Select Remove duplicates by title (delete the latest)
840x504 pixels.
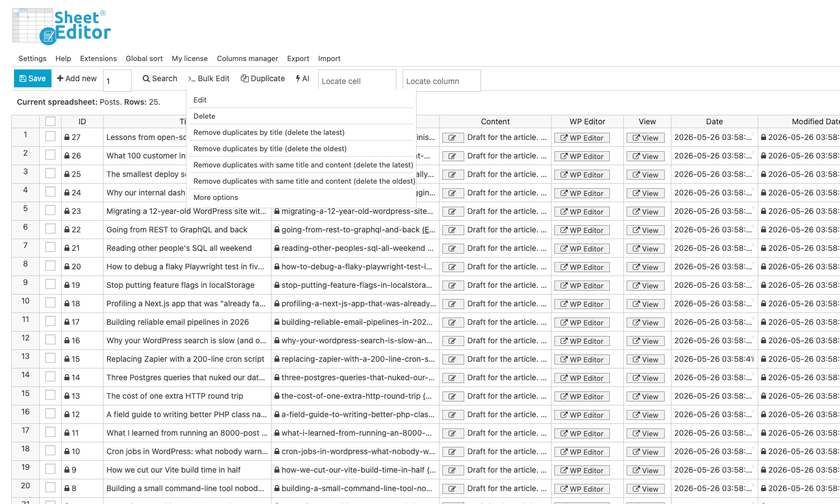pyautogui.click(x=301, y=132)
